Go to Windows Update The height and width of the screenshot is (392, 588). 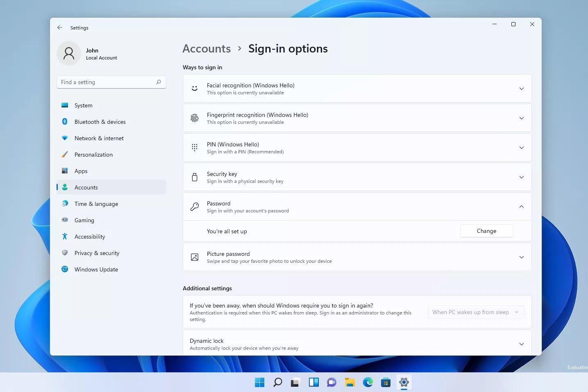pos(111,269)
